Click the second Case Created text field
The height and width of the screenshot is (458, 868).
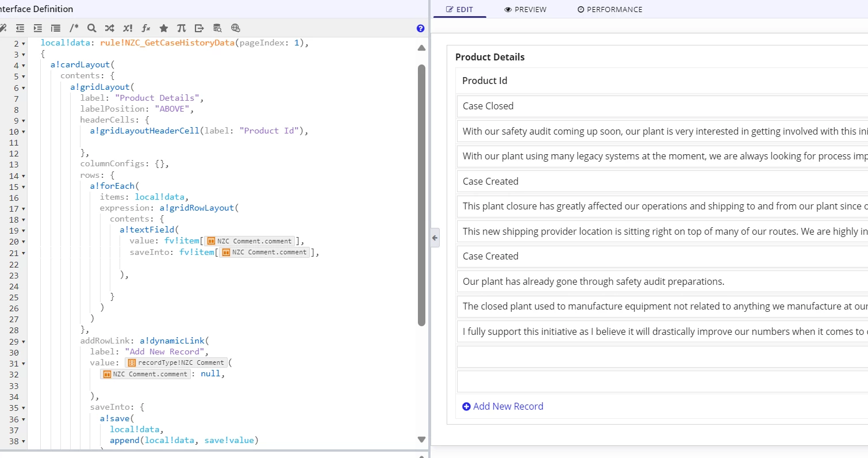pyautogui.click(x=662, y=256)
